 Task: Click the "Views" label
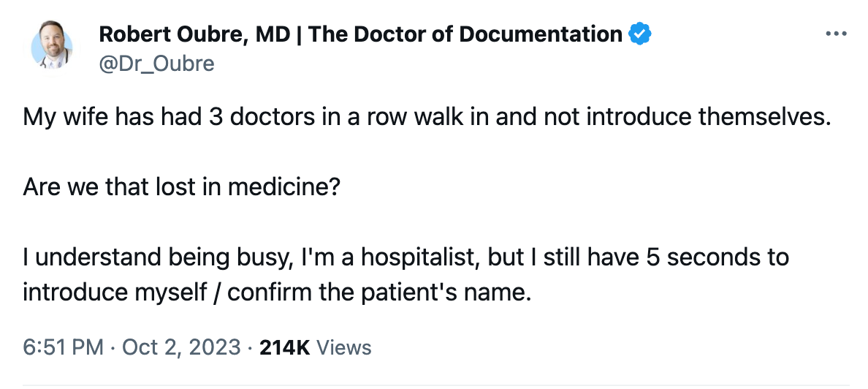coord(343,347)
